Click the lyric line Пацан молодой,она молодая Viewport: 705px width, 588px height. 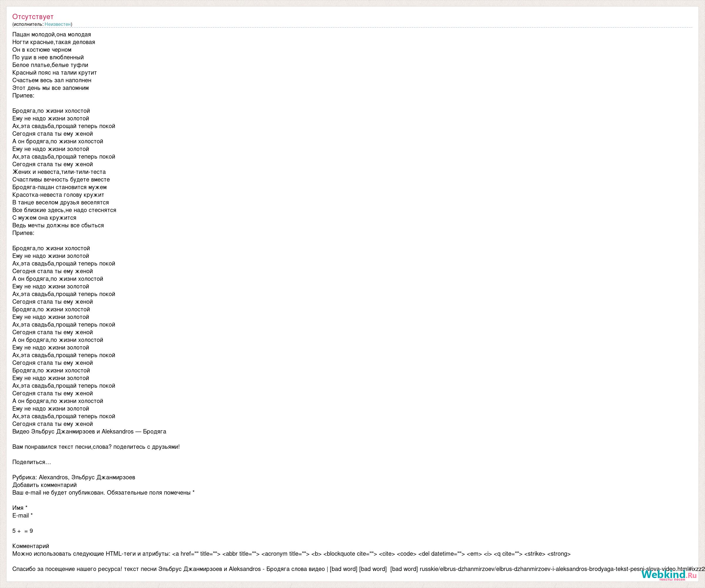click(51, 35)
